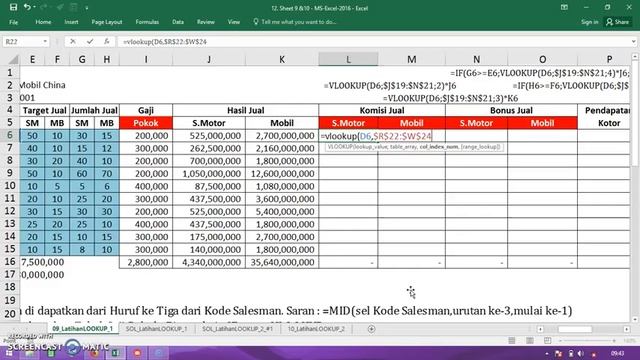Click the cell with value 1,050,000,000
Screen dimensions: 640x360
(x=209, y=173)
